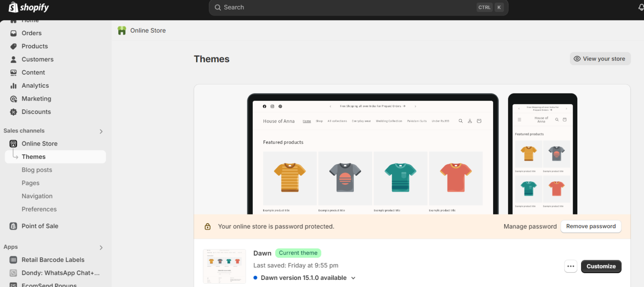
Task: Open the Discounts section
Action: click(13, 112)
